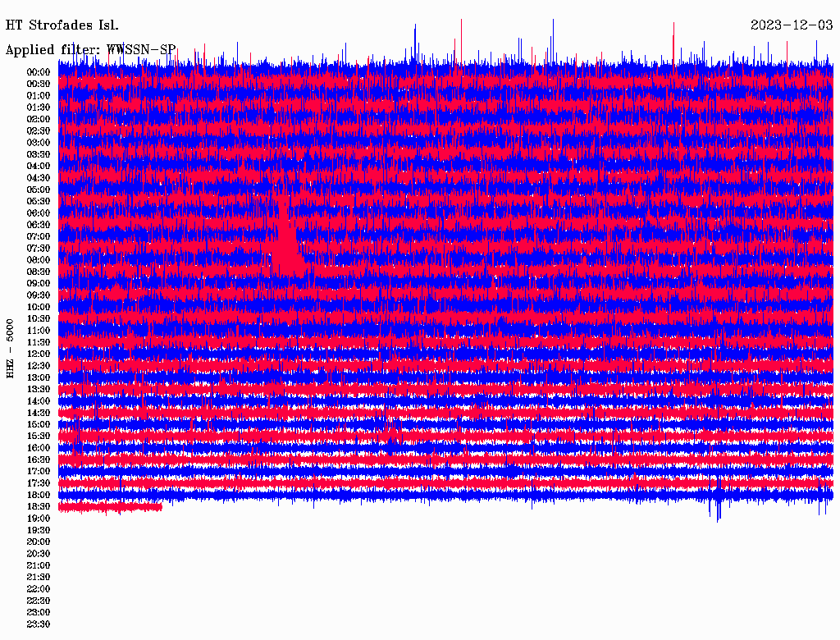Select the 02:00 time label
The width and height of the screenshot is (840, 640).
39,120
